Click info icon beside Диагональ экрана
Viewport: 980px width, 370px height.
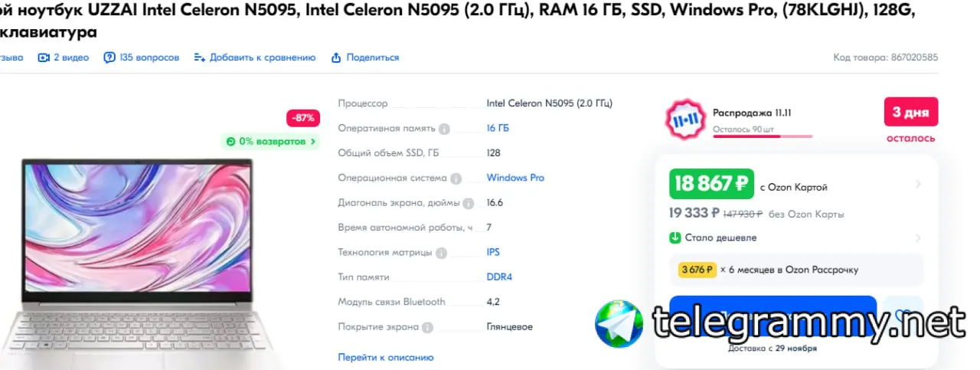point(468,203)
